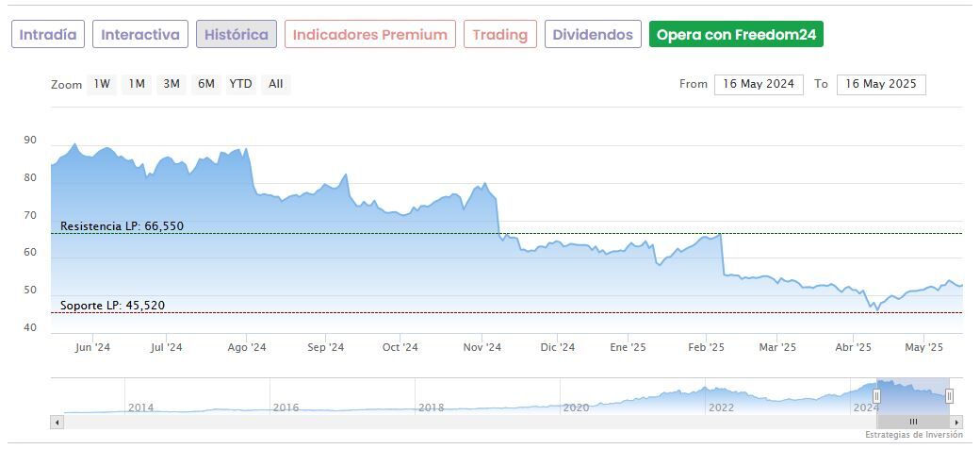The height and width of the screenshot is (449, 980).
Task: Show the Dividendos tab
Action: click(593, 35)
